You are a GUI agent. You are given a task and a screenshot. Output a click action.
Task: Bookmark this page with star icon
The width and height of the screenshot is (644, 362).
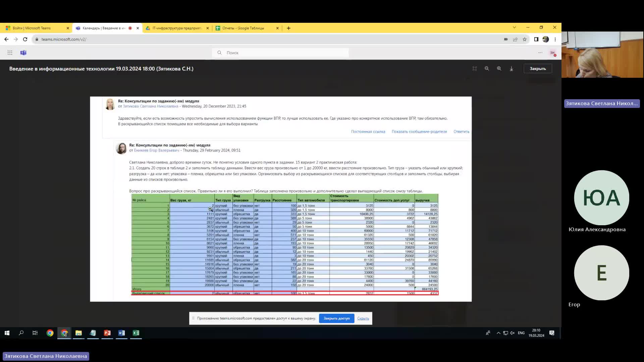[525, 39]
